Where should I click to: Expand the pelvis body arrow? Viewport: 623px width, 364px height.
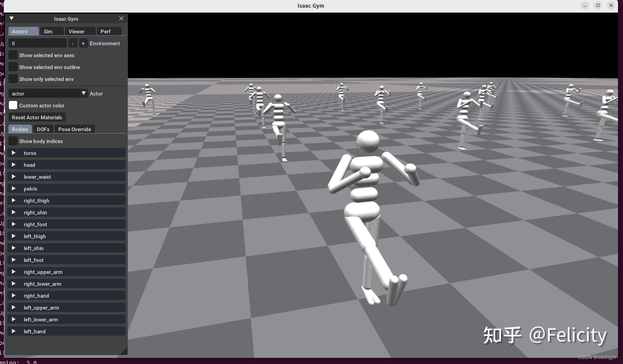(x=13, y=189)
